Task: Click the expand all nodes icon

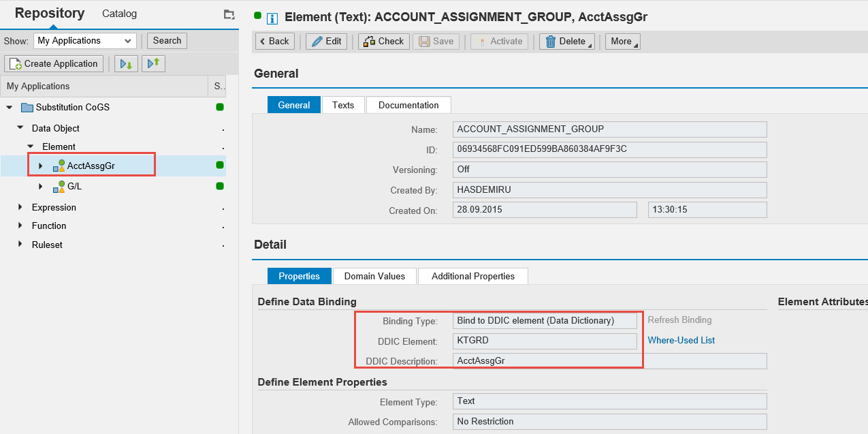Action: click(x=127, y=63)
